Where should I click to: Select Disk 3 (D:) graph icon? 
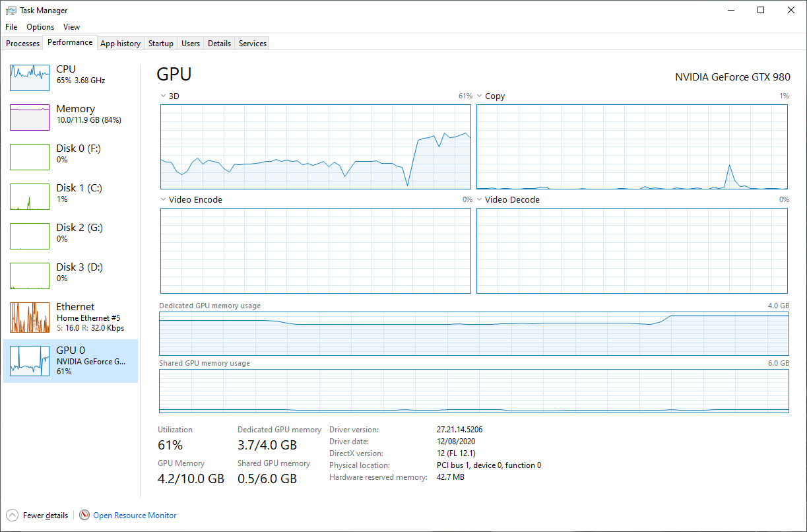(x=30, y=276)
